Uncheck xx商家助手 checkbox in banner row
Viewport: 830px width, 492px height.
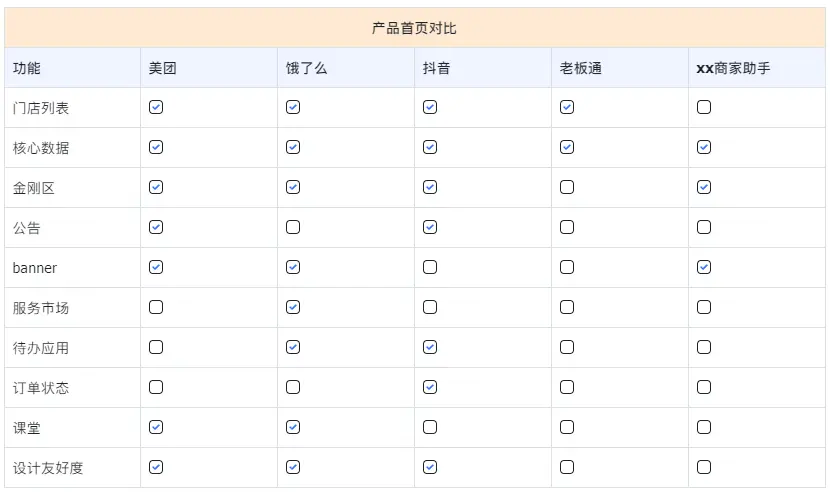point(704,267)
